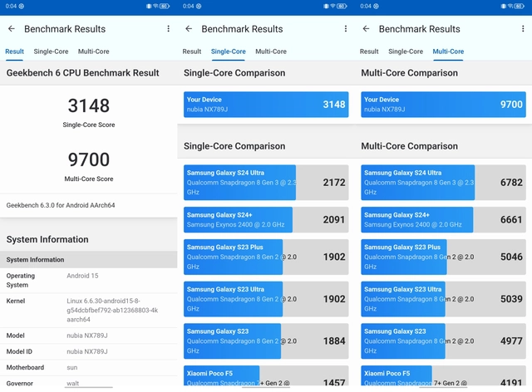
Task: Tap the back arrow on the middle screen
Action: click(x=189, y=29)
